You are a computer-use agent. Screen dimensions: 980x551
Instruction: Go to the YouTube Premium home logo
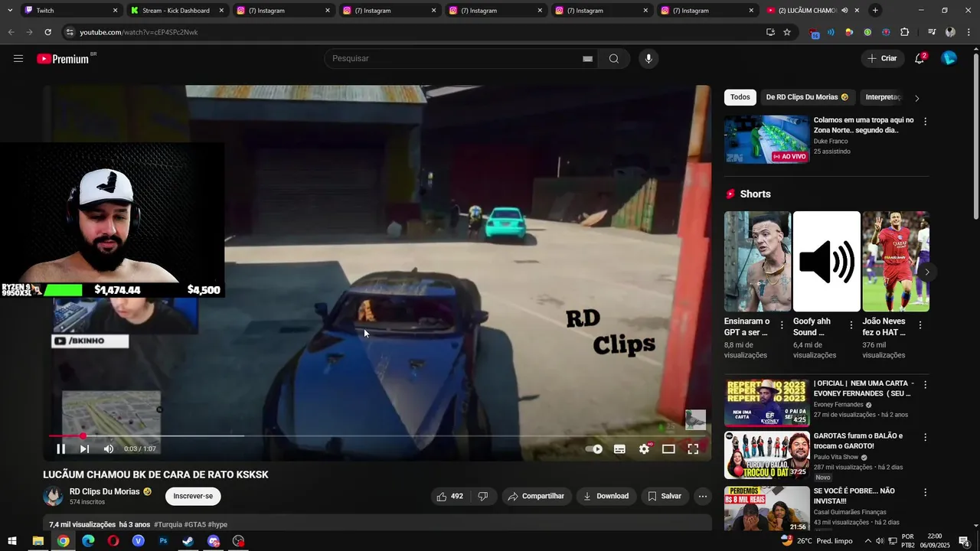[64, 59]
